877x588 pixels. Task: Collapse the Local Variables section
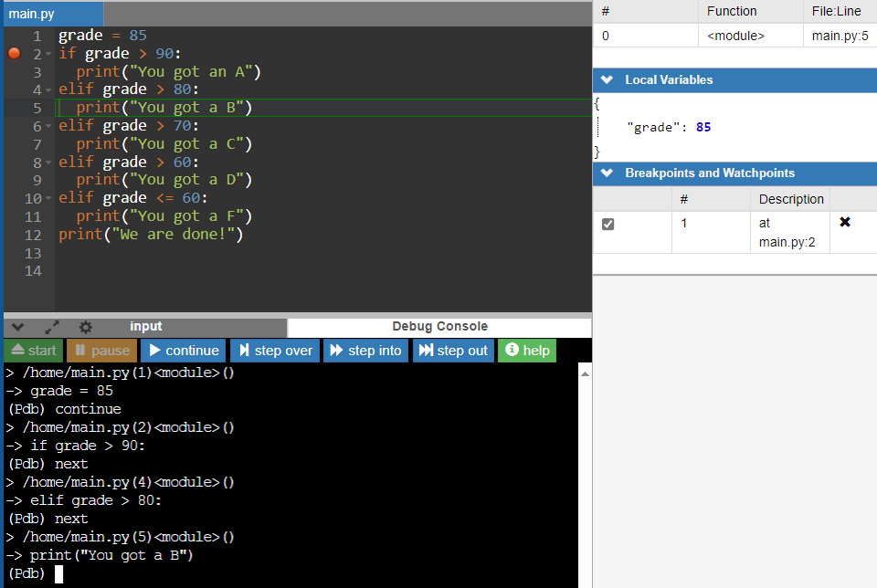coord(607,80)
